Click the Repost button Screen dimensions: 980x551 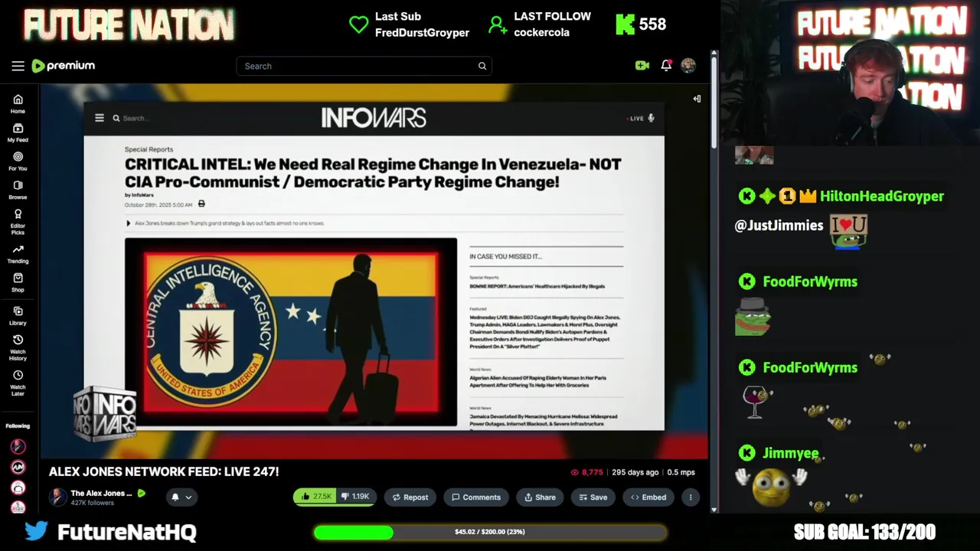(410, 497)
